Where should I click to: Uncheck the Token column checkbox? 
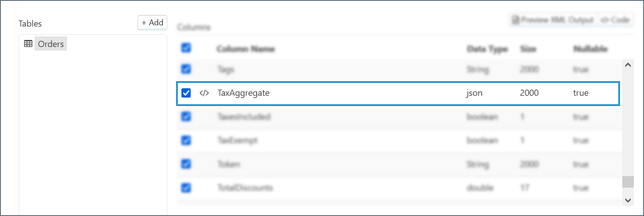[186, 164]
